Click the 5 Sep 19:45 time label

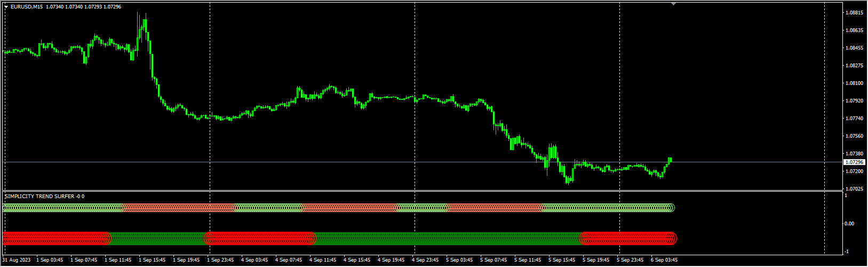[x=596, y=260]
